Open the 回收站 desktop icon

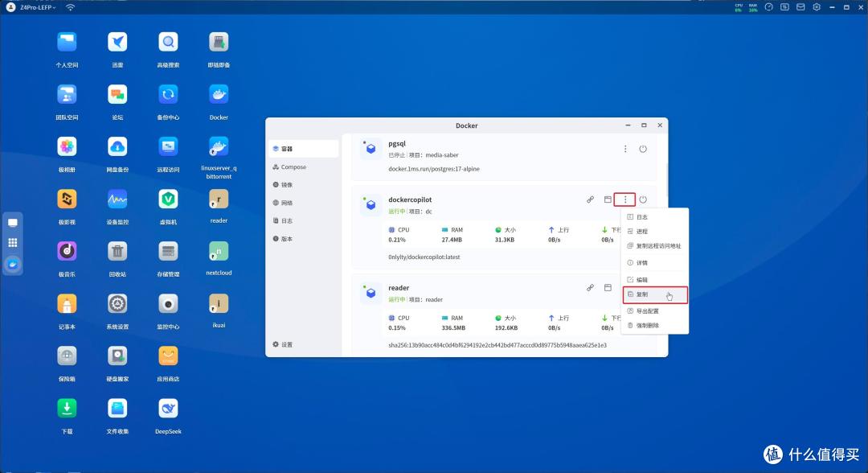tap(117, 252)
